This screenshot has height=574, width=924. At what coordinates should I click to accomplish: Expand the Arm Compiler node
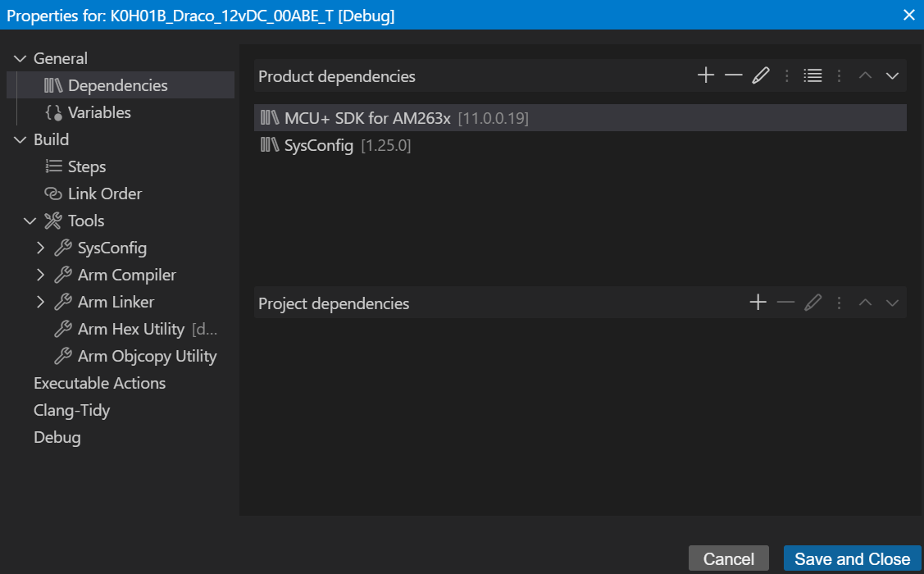click(41, 275)
